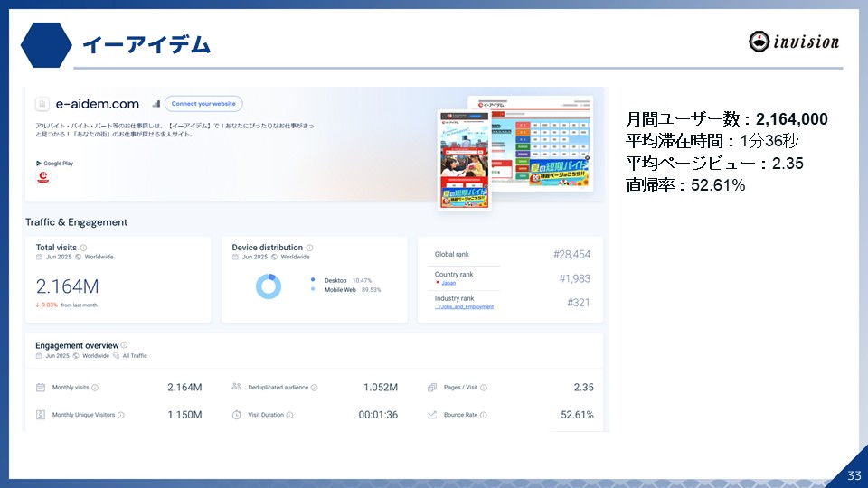Click the invision logo

pyautogui.click(x=794, y=42)
